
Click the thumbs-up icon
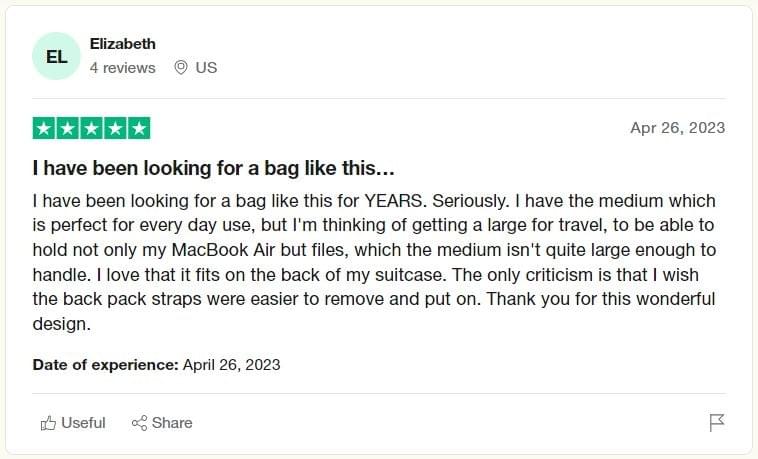[48, 423]
